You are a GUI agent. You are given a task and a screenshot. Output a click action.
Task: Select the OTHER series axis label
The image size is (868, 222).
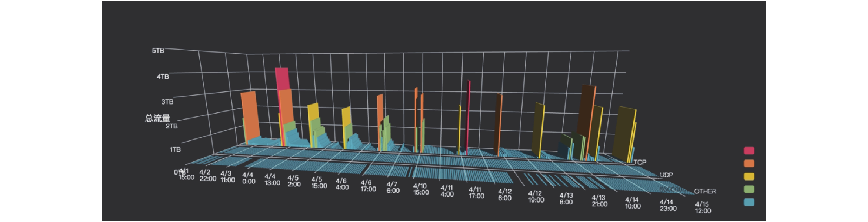click(x=705, y=191)
